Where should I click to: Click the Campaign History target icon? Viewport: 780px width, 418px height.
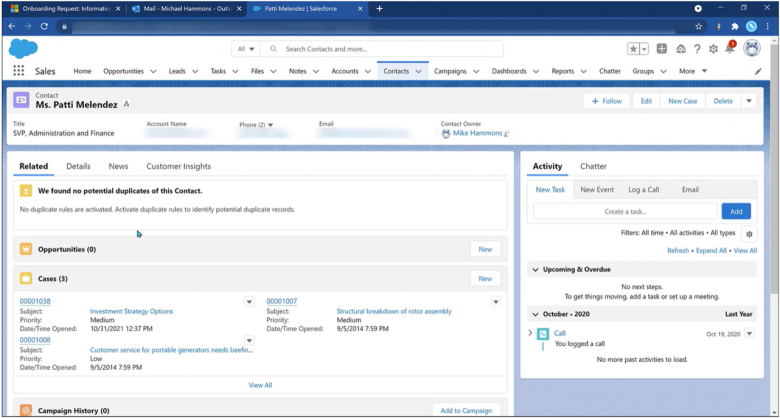[x=26, y=410]
